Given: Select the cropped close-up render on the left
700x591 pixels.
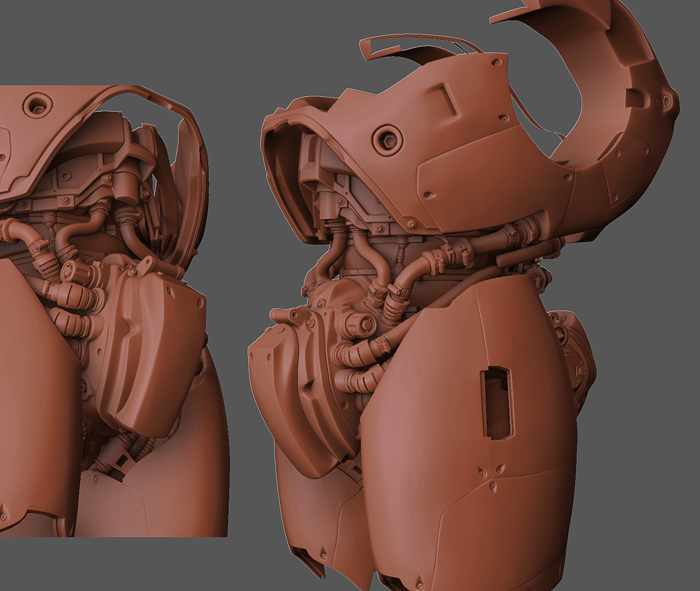Looking at the screenshot, I should (114, 311).
